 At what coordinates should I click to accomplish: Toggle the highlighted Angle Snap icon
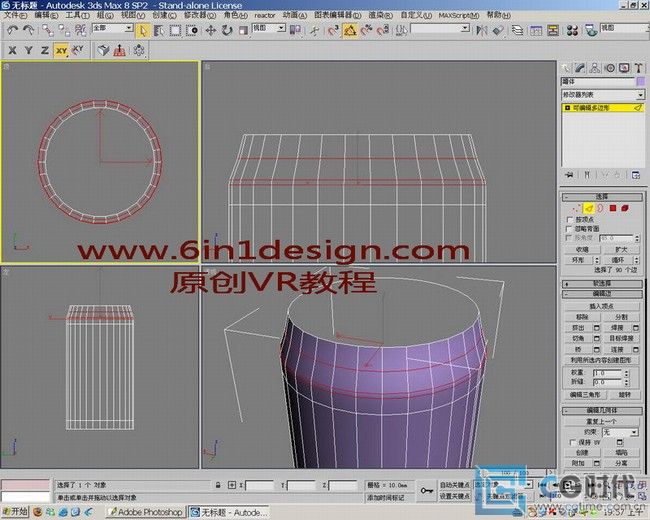350,30
